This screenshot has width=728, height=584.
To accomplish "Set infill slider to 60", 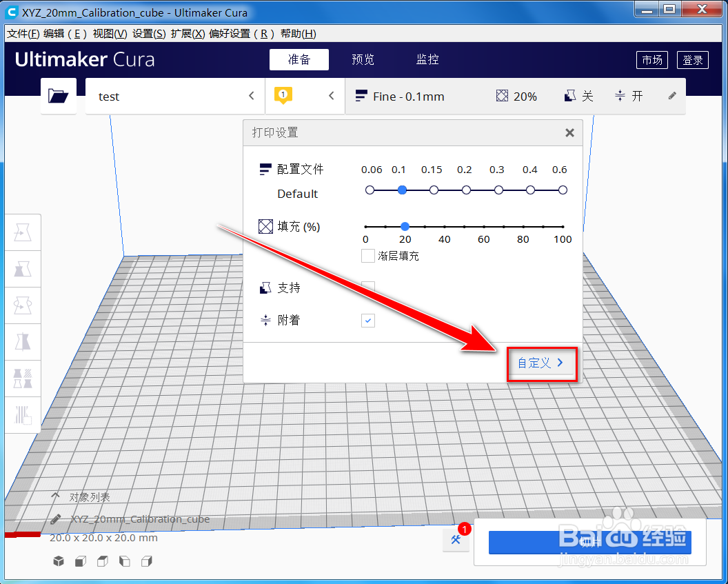I will pyautogui.click(x=484, y=227).
